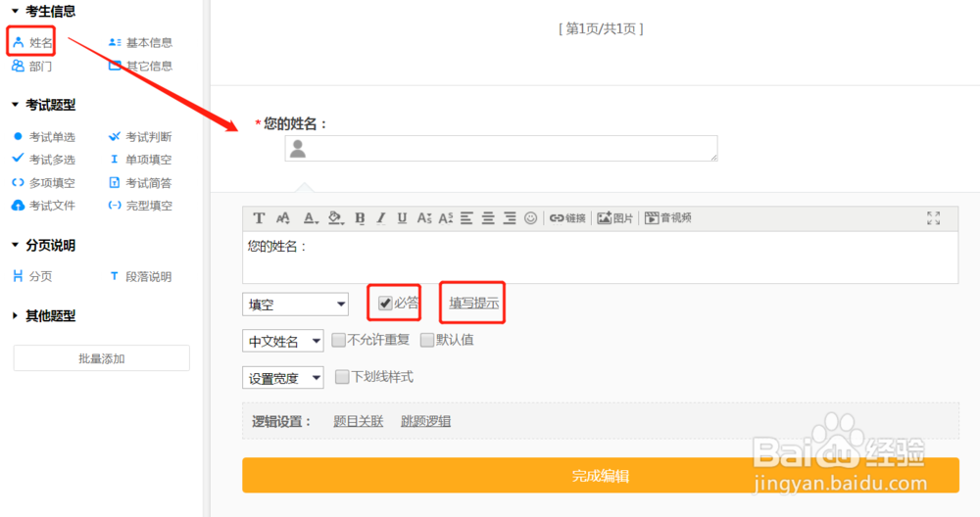Screen dimensions: 980x517
Task: Open the font family T tool
Action: coord(259,218)
